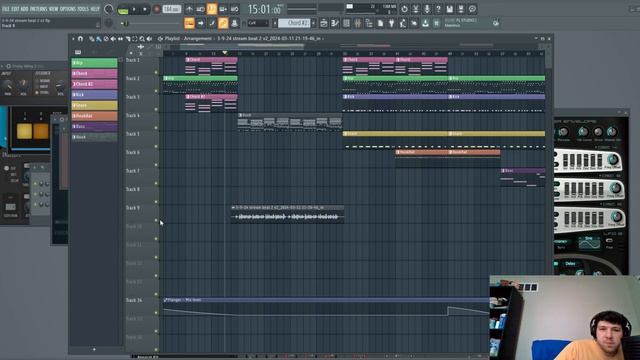
Task: Click the save disk icon in the top toolbar
Action: pyautogui.click(x=449, y=9)
